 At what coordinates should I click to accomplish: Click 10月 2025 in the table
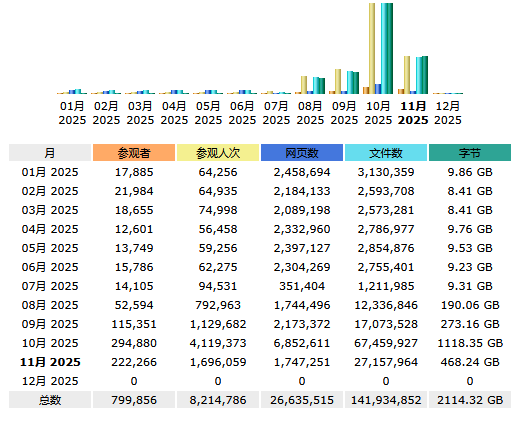pyautogui.click(x=50, y=343)
